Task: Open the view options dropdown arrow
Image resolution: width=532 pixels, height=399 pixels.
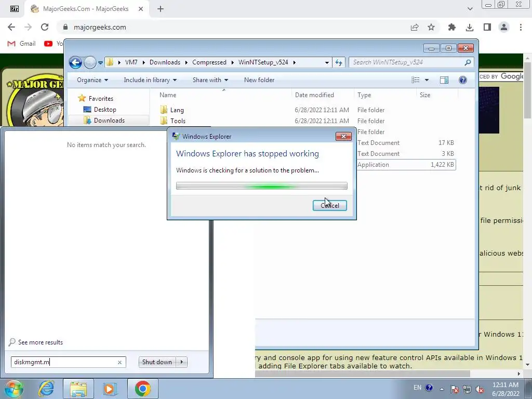Action: pyautogui.click(x=427, y=80)
